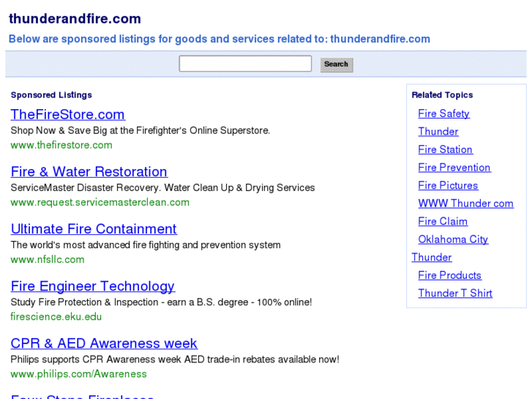Click Study Fire Protection & Inspection description

coord(161,302)
